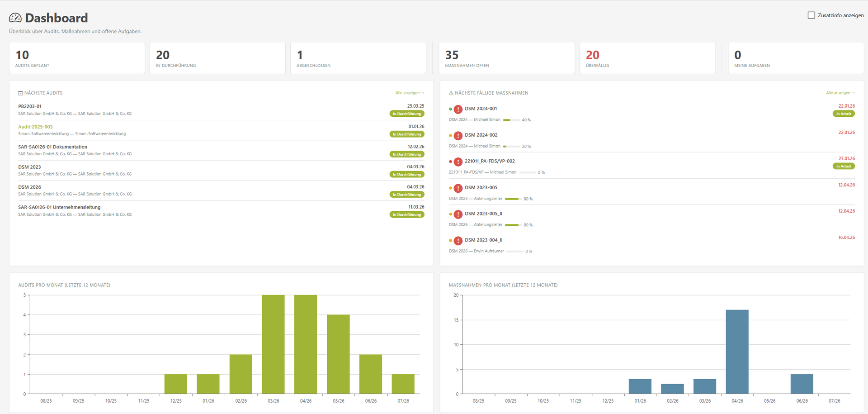Click the date 25.03.25 of PB2203-01
This screenshot has height=414, width=868.
(x=415, y=106)
